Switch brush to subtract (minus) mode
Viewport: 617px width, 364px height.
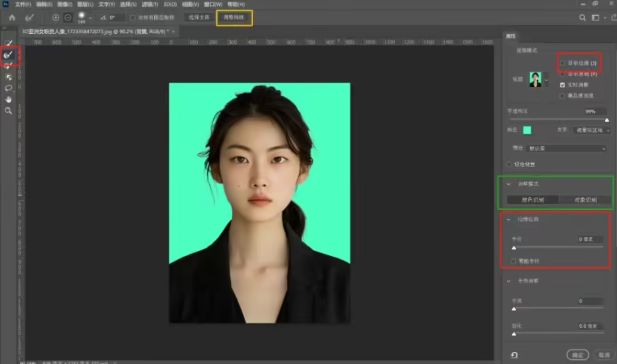[x=67, y=17]
